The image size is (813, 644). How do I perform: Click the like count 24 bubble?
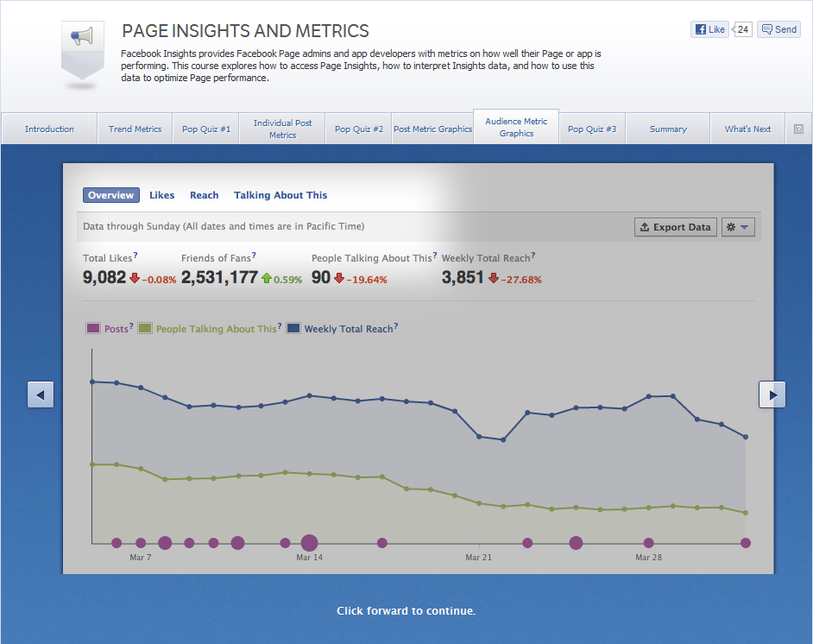(x=742, y=29)
